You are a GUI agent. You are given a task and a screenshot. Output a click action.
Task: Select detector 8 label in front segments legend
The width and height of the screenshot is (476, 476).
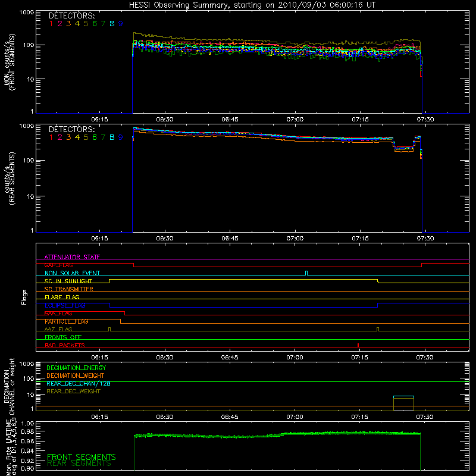112,24
